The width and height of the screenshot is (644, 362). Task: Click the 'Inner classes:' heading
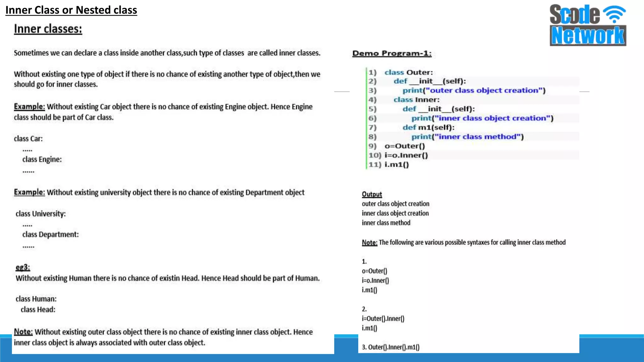48,29
